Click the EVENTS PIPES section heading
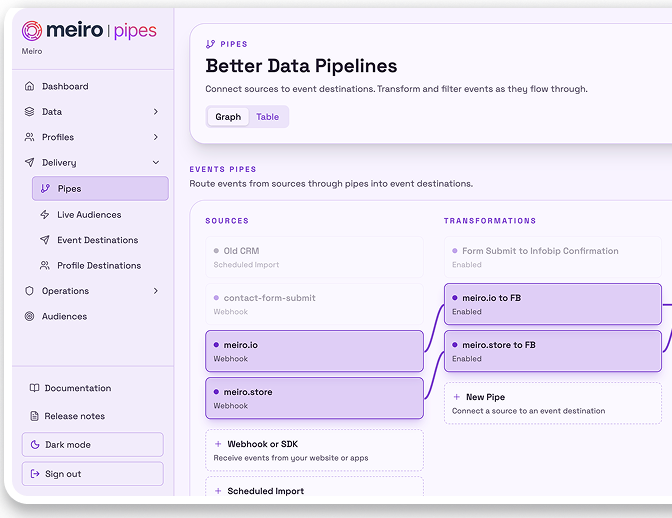The image size is (672, 518). [223, 169]
